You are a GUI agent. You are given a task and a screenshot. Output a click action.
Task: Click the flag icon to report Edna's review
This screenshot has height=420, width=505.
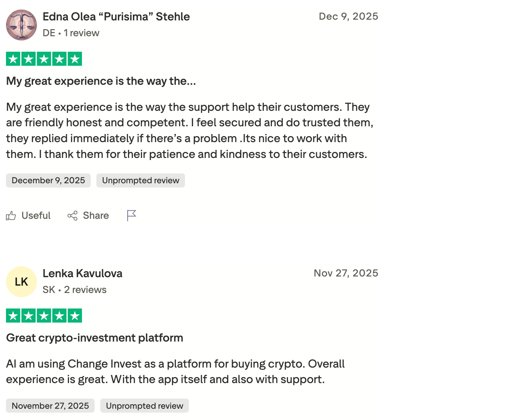click(x=131, y=216)
